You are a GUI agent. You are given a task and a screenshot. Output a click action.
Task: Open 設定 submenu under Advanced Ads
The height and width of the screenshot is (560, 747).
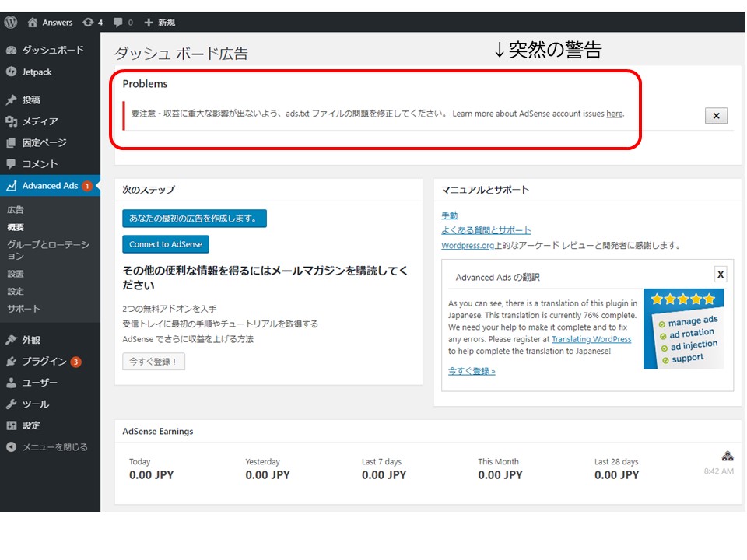(x=16, y=292)
